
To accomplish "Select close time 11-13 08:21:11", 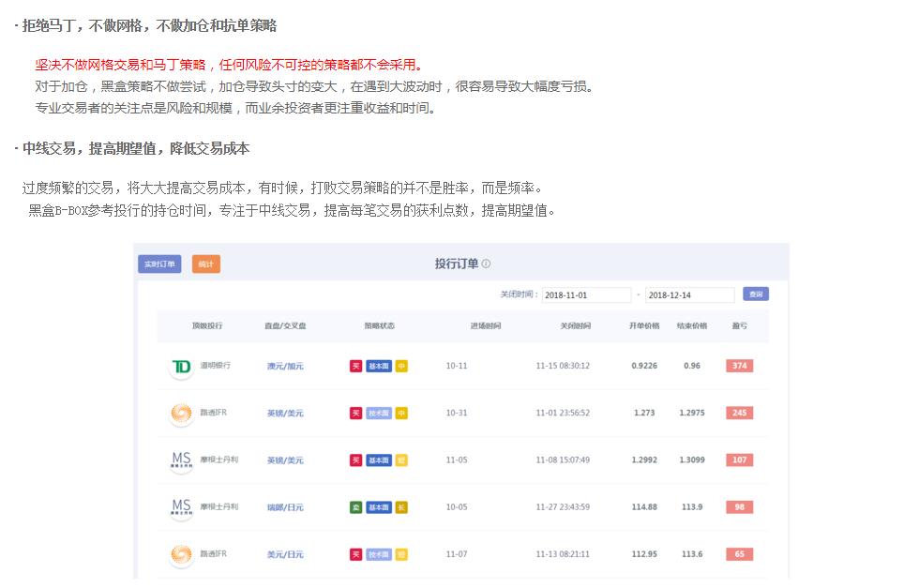I will (563, 554).
